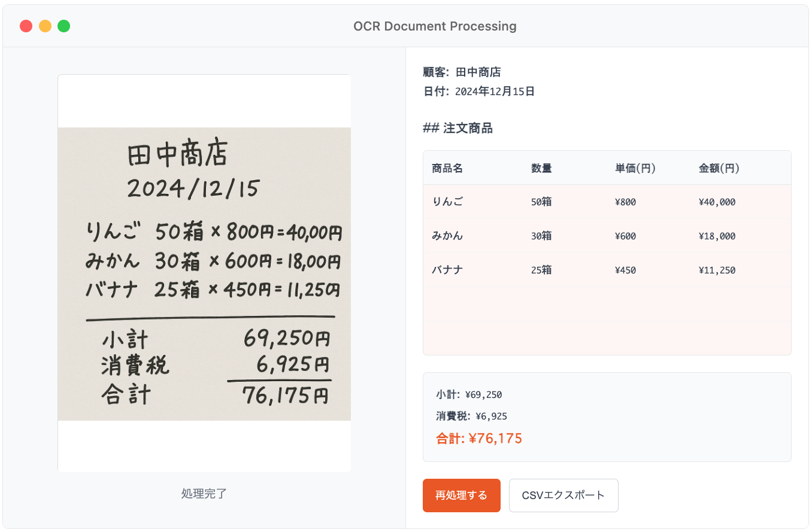Click the 合計: ¥76,175 total amount
Viewport: 812px width, 532px height.
click(x=478, y=438)
